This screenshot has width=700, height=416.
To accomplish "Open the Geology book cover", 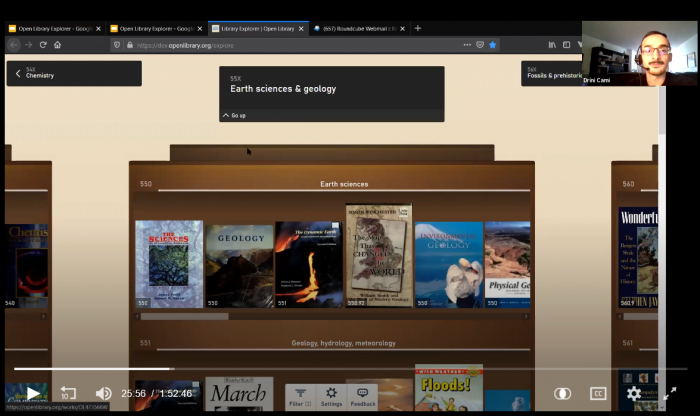I will 239,264.
